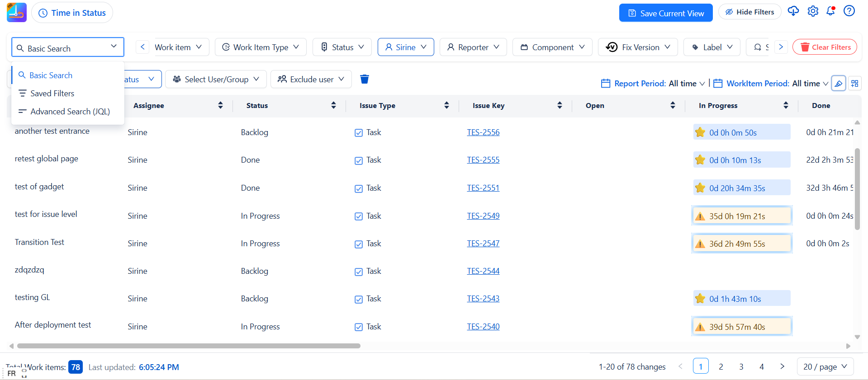The width and height of the screenshot is (868, 380).
Task: Open the 20 / page size dropdown
Action: pyautogui.click(x=825, y=367)
